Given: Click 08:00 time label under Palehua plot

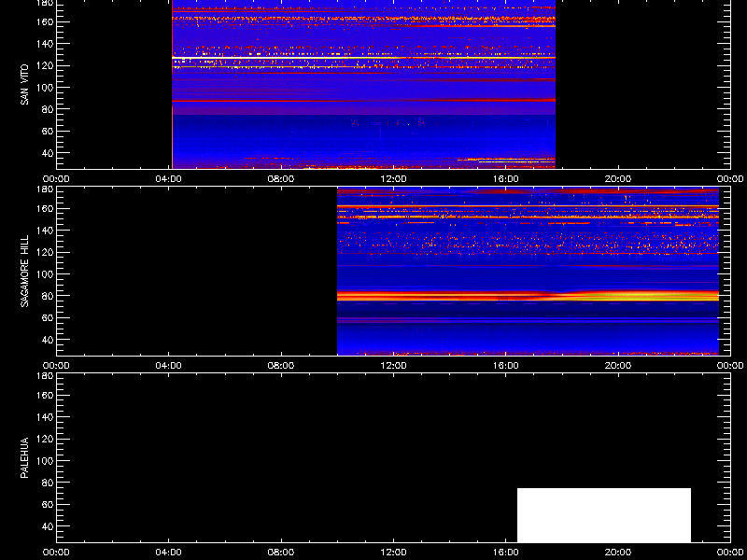Looking at the screenshot, I should [281, 553].
